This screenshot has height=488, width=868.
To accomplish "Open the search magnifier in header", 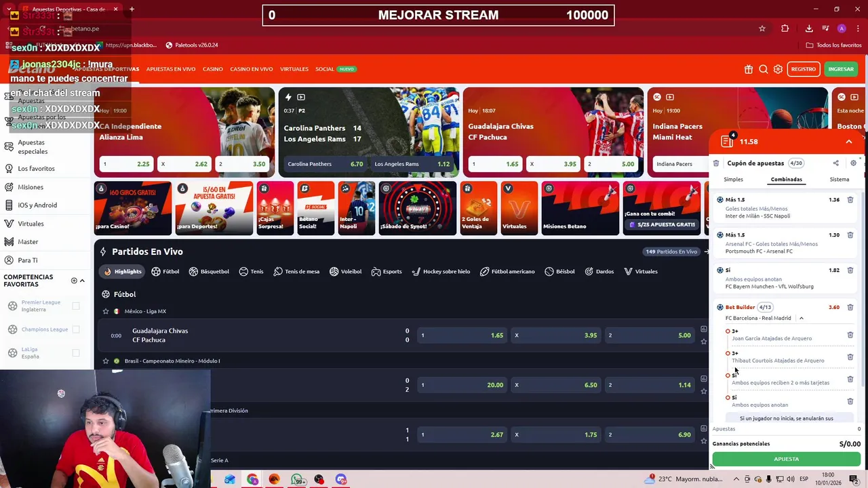I will 764,69.
